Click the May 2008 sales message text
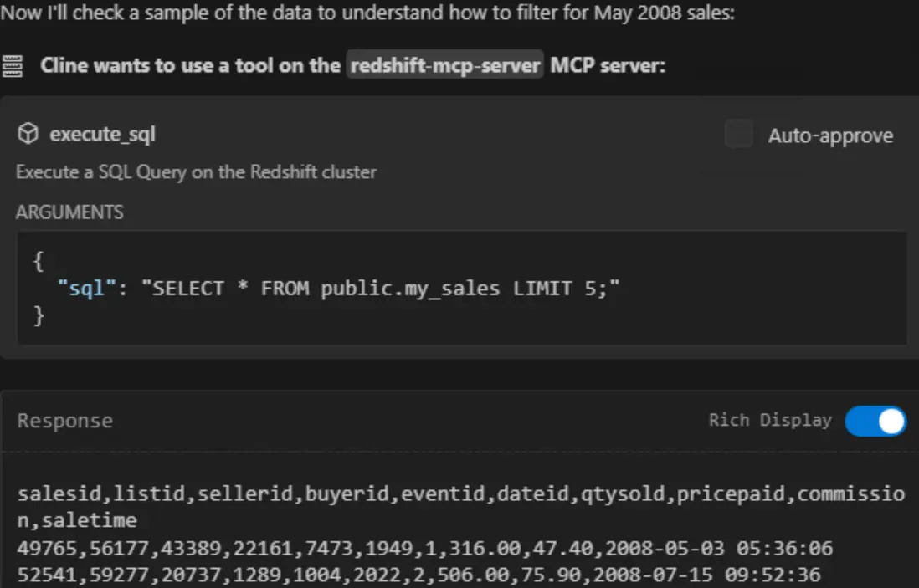 pos(367,13)
